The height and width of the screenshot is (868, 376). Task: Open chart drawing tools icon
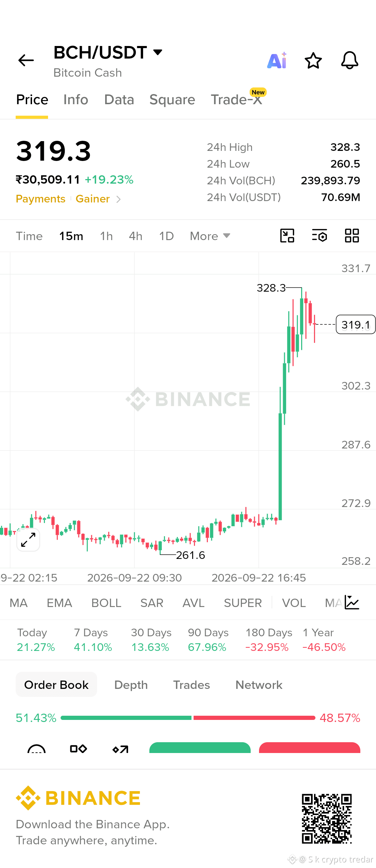tap(287, 236)
